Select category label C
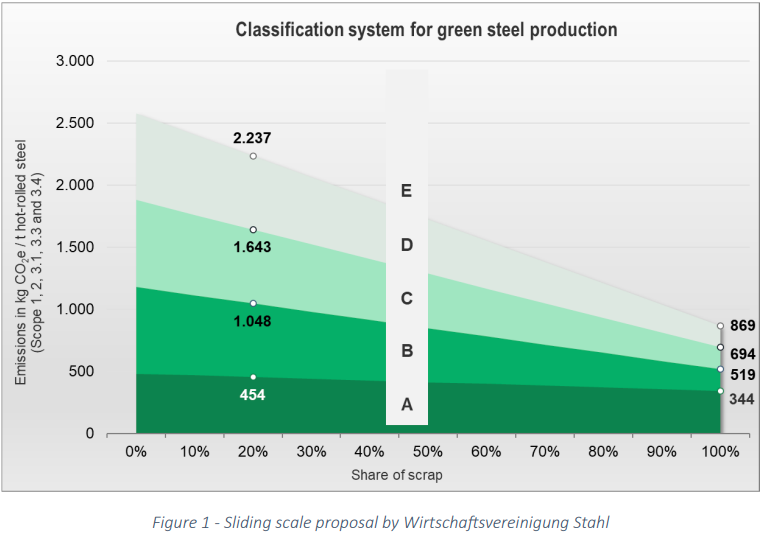The height and width of the screenshot is (538, 763). 407,298
